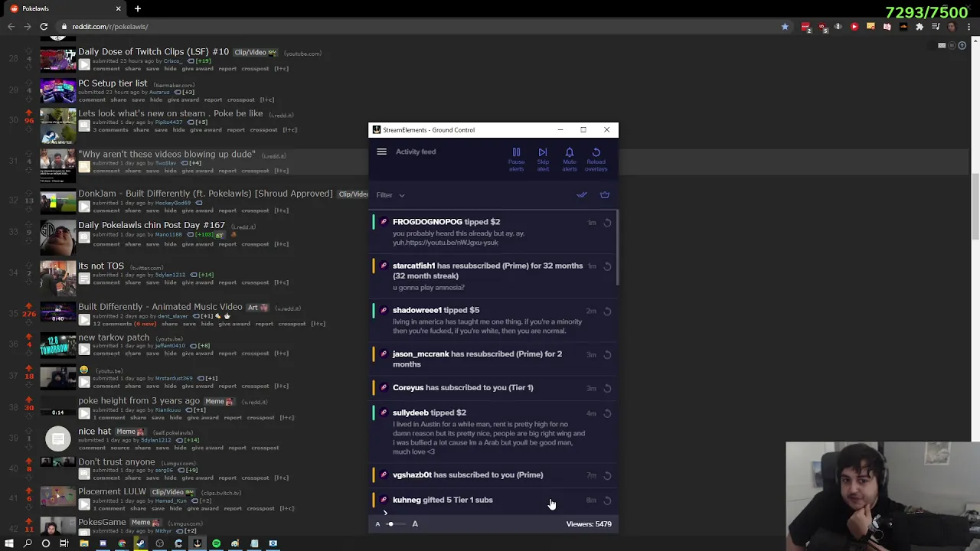The height and width of the screenshot is (551, 980).
Task: Open the Chrome extensions puzzle icon
Action: click(x=920, y=27)
